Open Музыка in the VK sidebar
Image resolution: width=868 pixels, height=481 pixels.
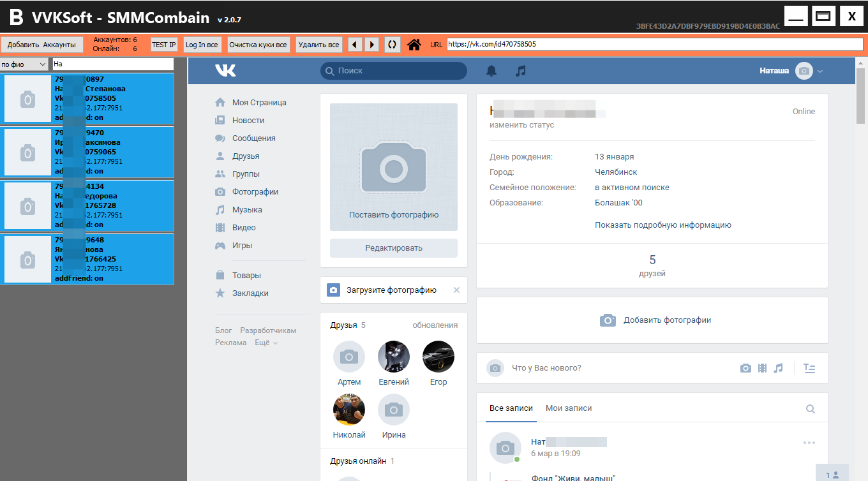tap(247, 209)
